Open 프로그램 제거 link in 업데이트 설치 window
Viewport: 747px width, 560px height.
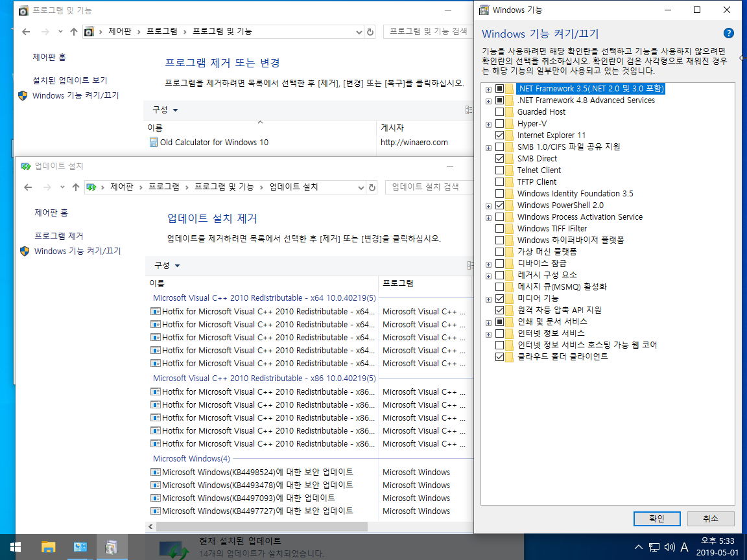(58, 236)
